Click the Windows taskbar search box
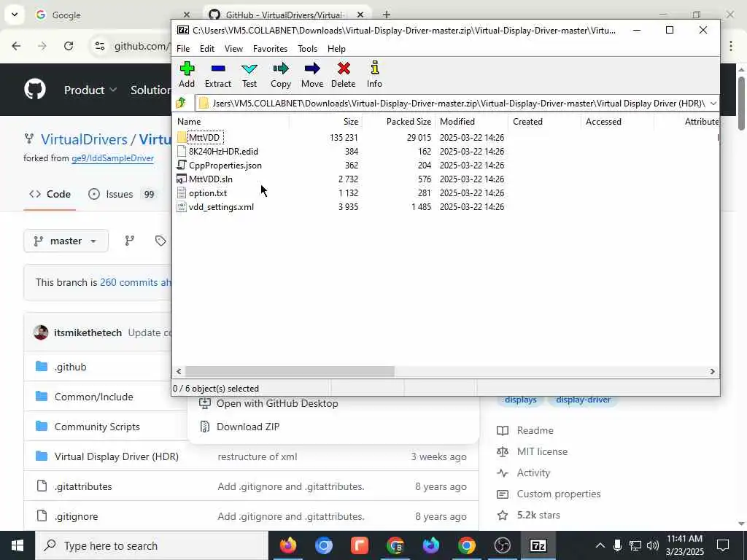 click(x=152, y=545)
